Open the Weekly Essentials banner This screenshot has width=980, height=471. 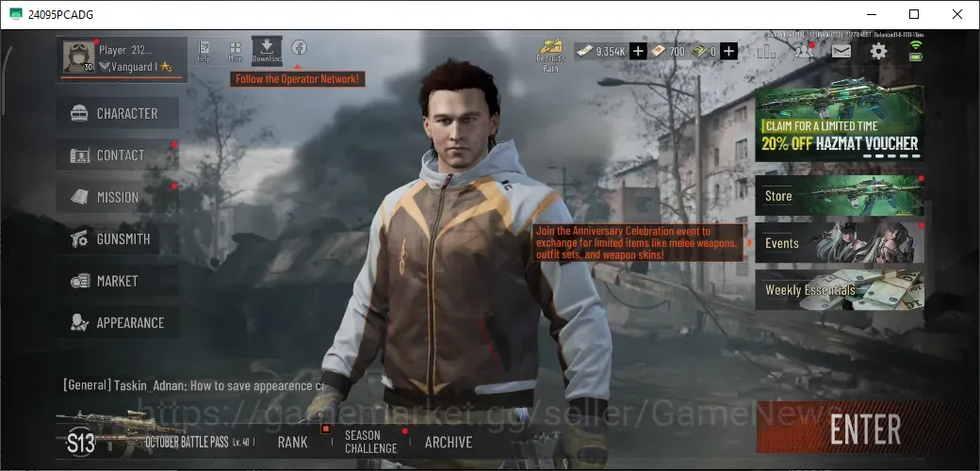[840, 290]
